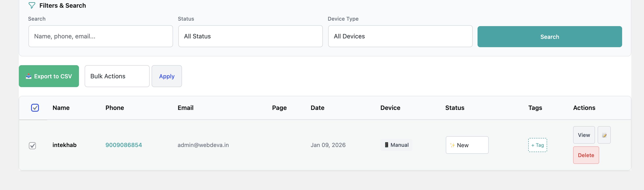Click the filter funnel icon
Screen dimensions: 644x190
tap(32, 5)
